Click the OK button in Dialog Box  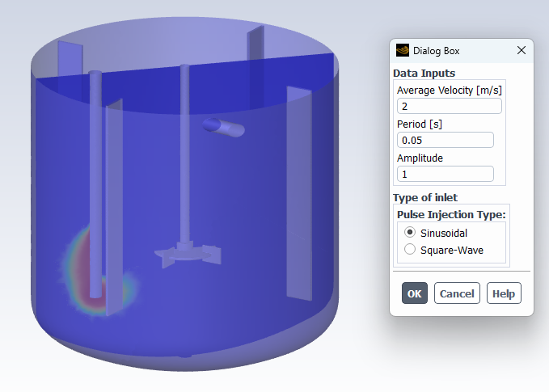[x=415, y=293]
